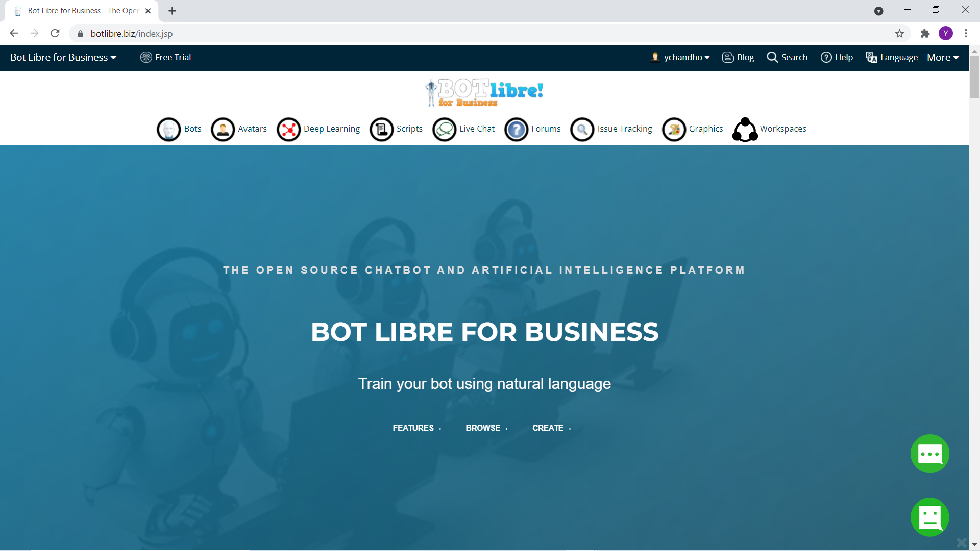Open the Bots section

tap(178, 129)
